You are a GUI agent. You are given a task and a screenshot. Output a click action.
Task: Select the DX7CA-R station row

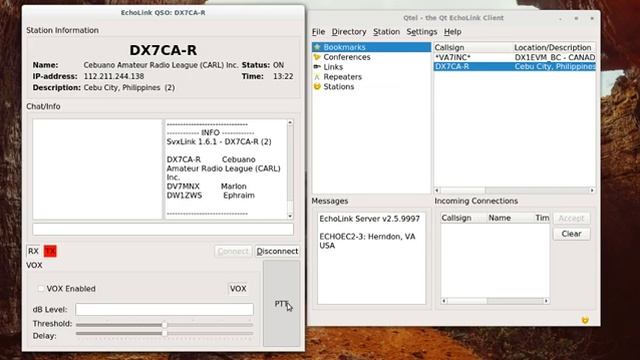pos(514,67)
